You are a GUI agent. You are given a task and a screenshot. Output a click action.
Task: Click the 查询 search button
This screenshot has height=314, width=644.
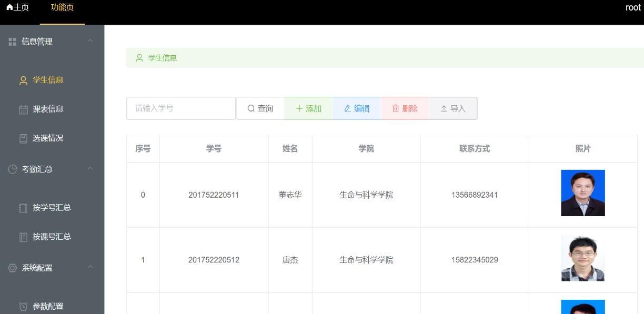(x=260, y=108)
